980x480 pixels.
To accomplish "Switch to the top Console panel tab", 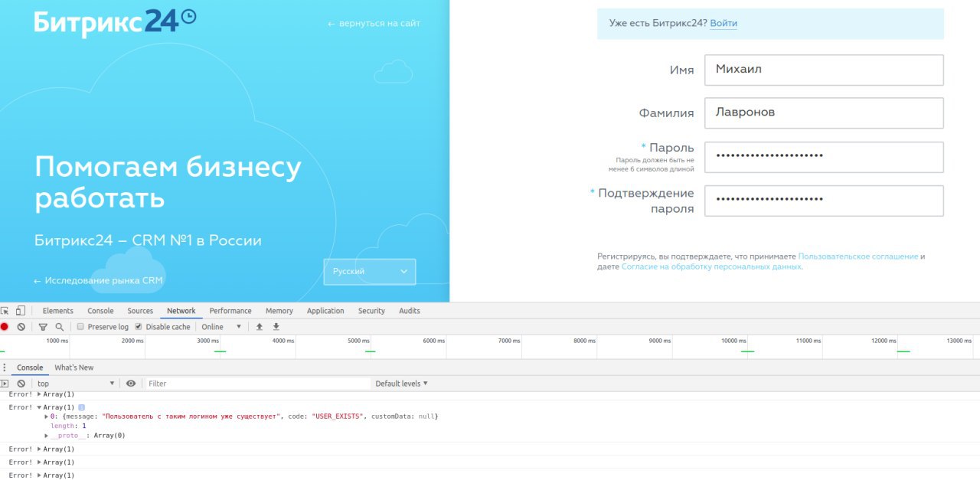I will 100,311.
